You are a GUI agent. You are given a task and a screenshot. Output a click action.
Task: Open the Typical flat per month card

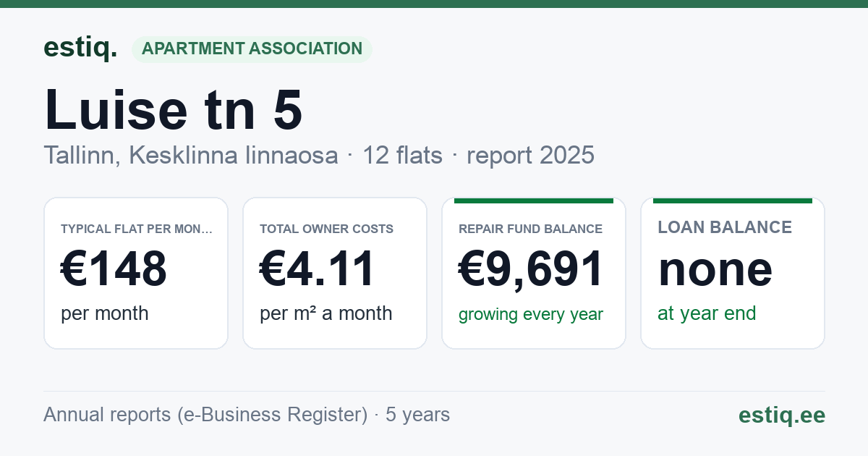(136, 273)
